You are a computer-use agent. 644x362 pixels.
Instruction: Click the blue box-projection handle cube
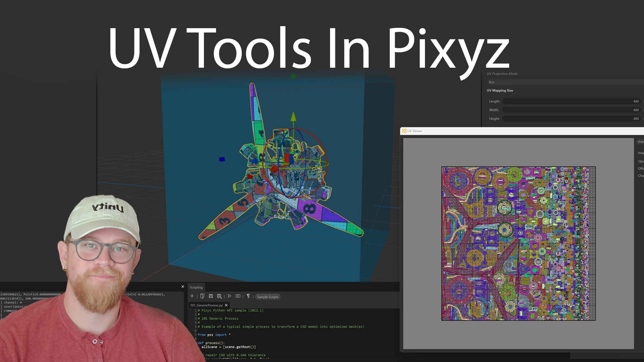click(222, 159)
